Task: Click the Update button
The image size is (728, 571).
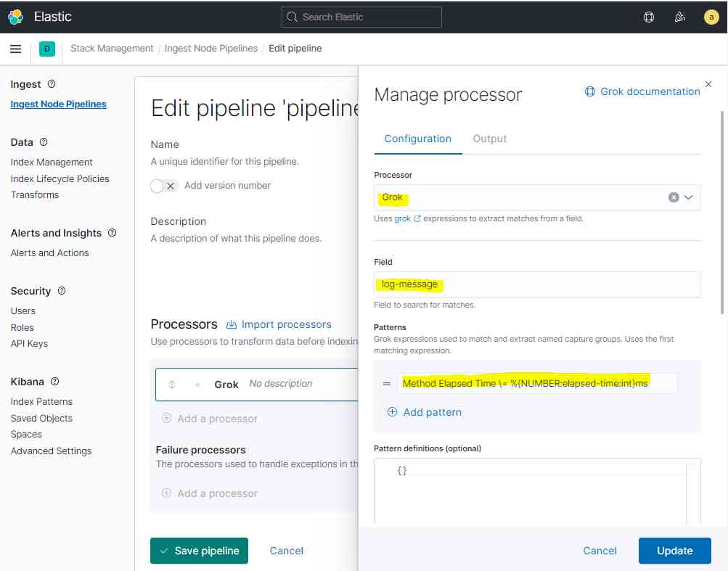Action: pyautogui.click(x=674, y=551)
